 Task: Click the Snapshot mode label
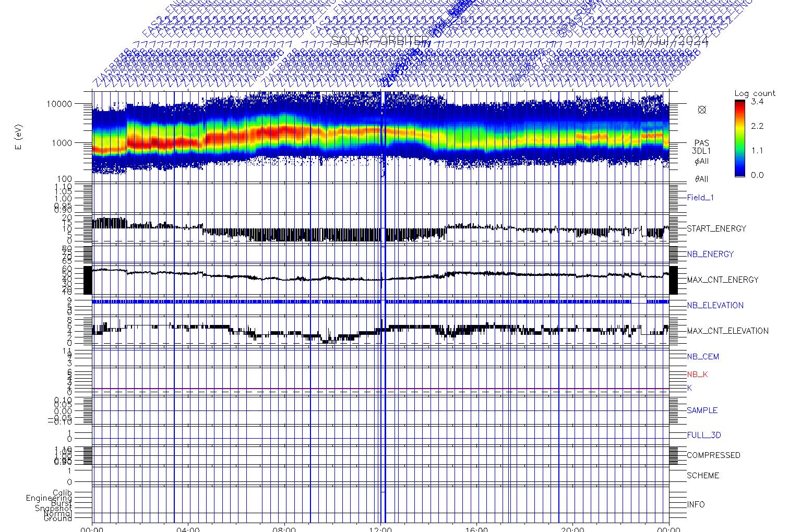[54, 509]
